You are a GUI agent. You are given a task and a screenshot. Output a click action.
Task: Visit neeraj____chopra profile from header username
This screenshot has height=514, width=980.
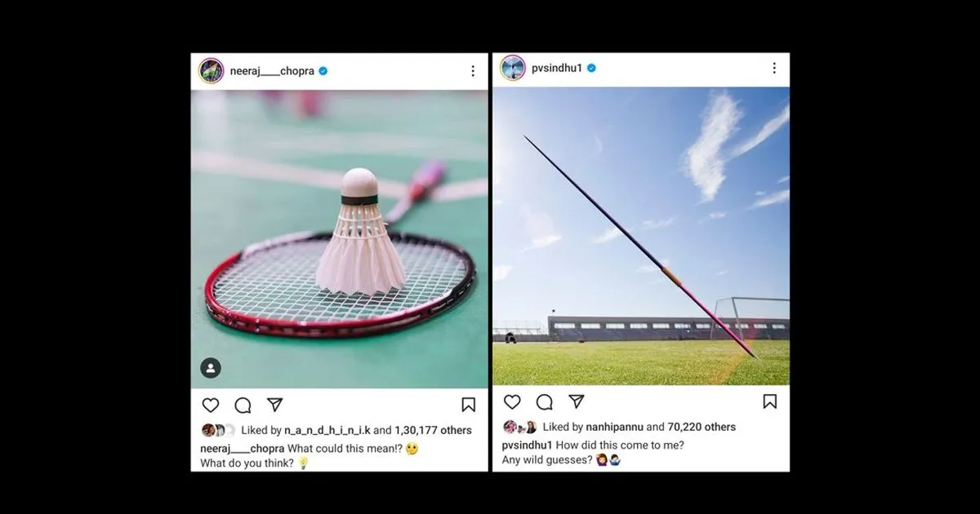[x=273, y=71]
